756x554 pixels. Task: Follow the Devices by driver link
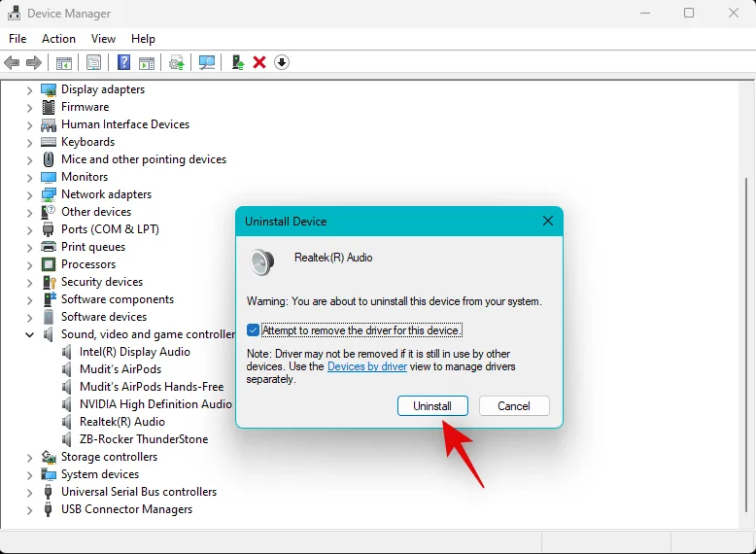[367, 366]
